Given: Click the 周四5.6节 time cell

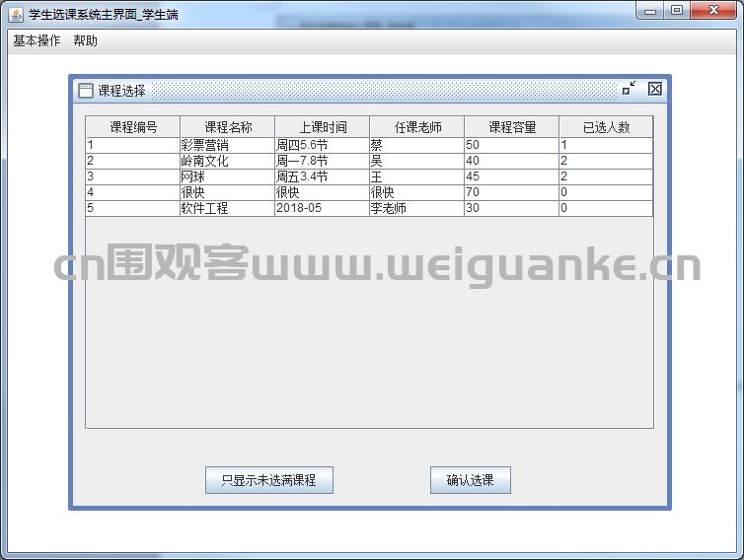Looking at the screenshot, I should pyautogui.click(x=323, y=145).
